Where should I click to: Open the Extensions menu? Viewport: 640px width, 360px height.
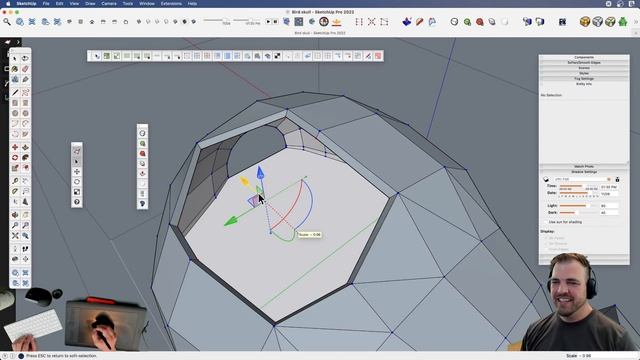(x=171, y=3)
